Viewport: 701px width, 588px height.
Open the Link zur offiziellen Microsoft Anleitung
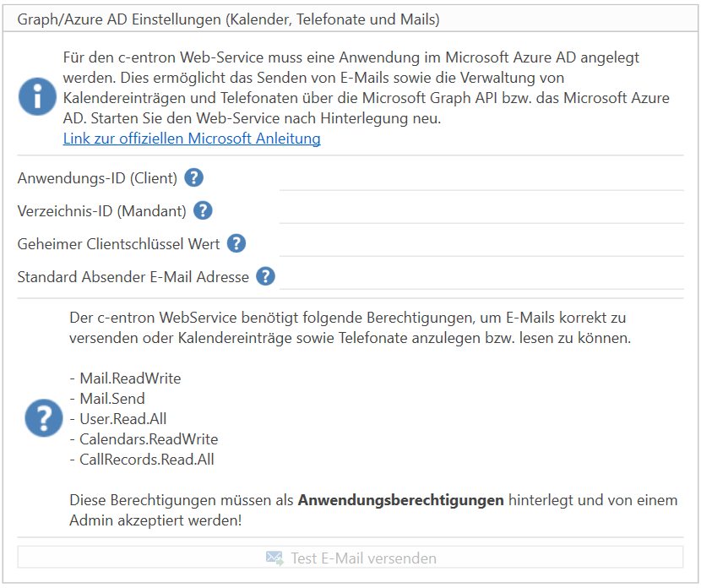pyautogui.click(x=192, y=139)
